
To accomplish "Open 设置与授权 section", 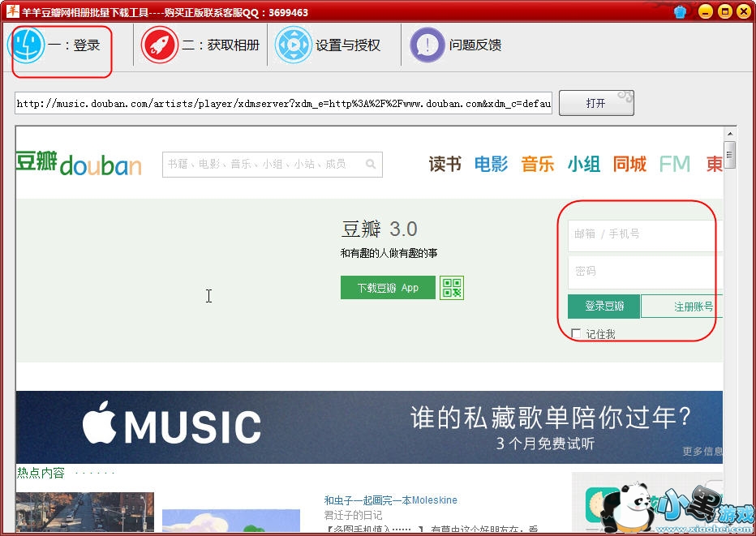I will tap(348, 45).
